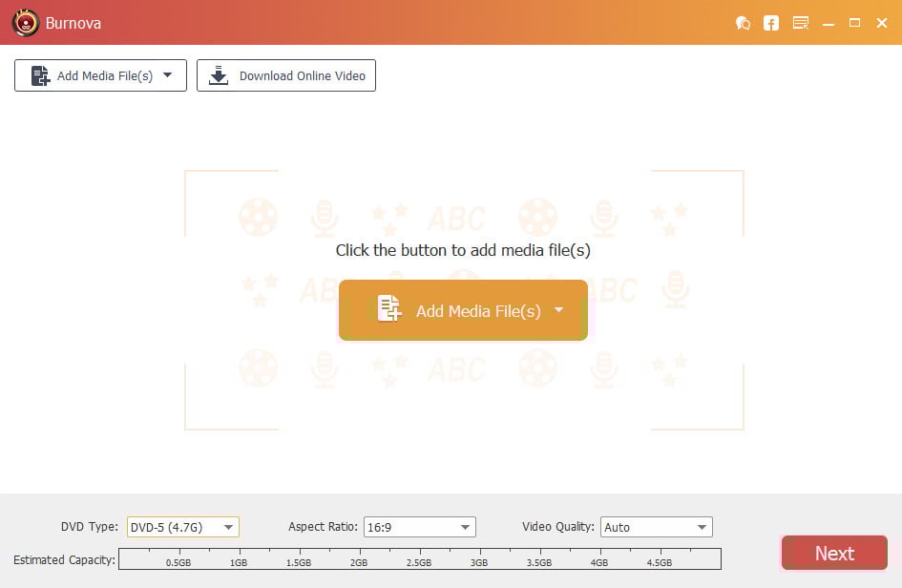
Task: Click Download Online Video
Action: [x=285, y=74]
